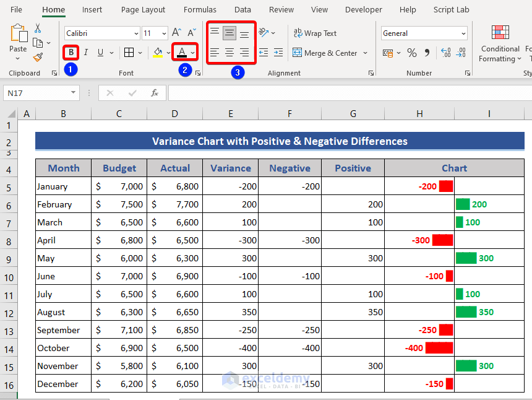Click the Paste clipboard icon
This screenshot has width=532, height=400.
(x=19, y=33)
